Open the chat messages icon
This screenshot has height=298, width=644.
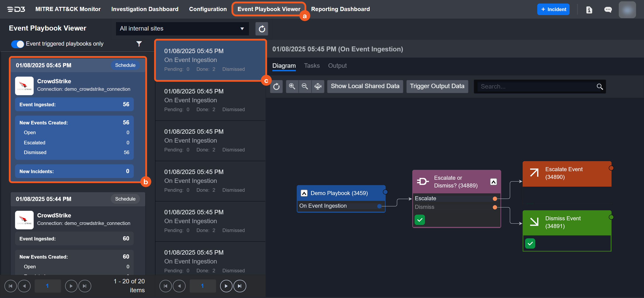pyautogui.click(x=608, y=10)
